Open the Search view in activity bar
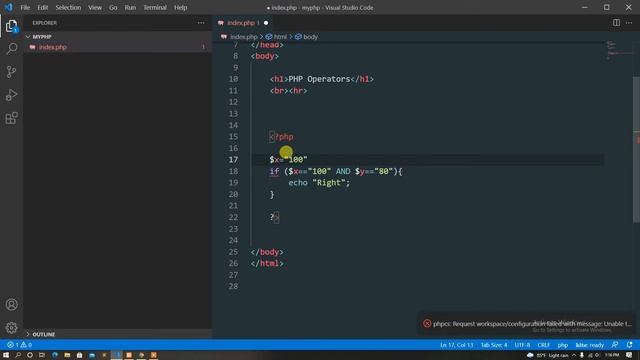The width and height of the screenshot is (640, 360). [x=11, y=49]
